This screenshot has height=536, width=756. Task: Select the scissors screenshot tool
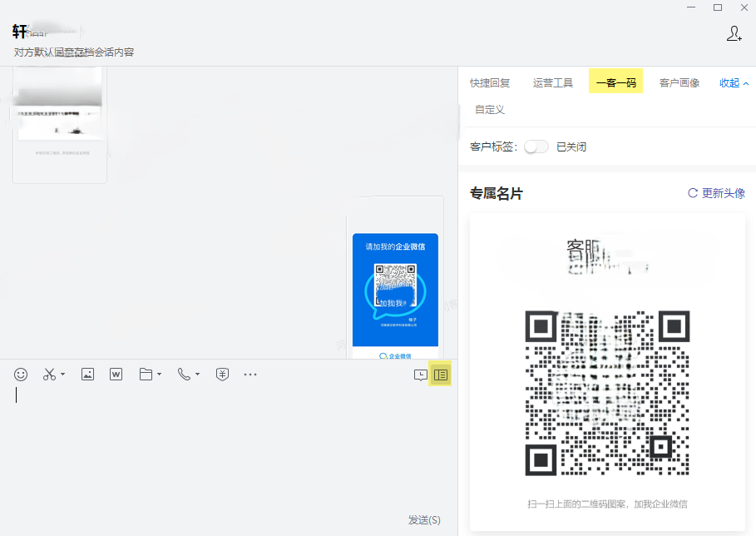pyautogui.click(x=49, y=375)
